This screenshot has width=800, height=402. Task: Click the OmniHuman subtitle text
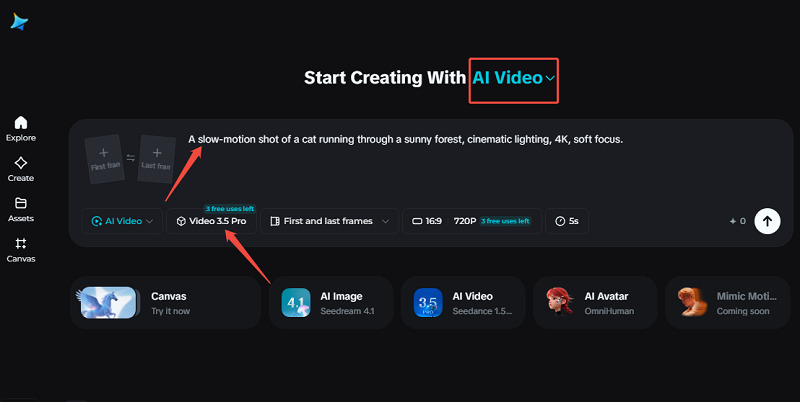point(609,311)
